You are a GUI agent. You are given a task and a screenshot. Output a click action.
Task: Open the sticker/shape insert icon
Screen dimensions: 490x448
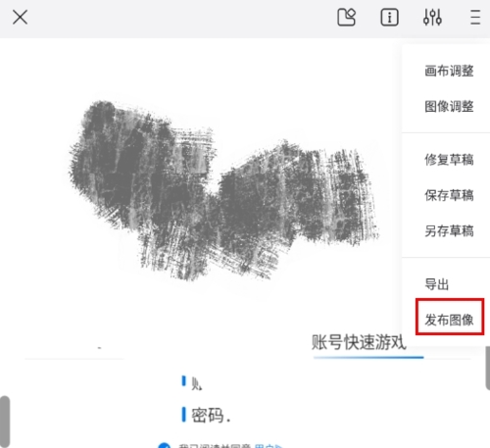click(x=346, y=17)
